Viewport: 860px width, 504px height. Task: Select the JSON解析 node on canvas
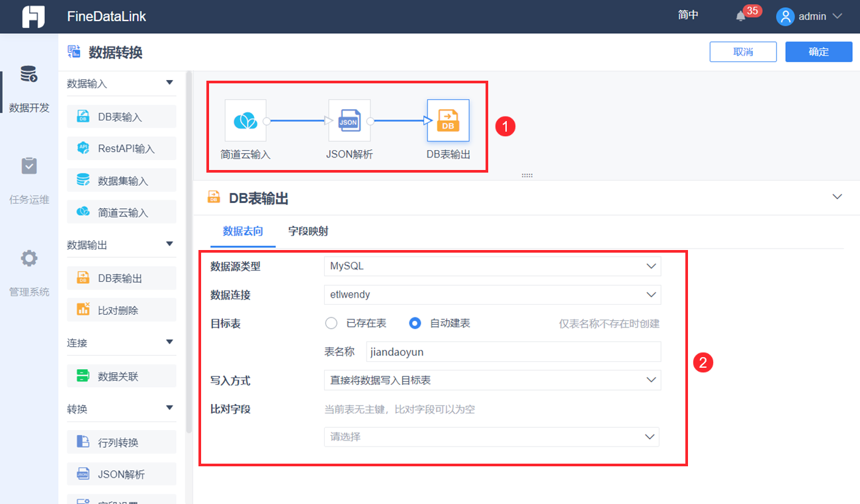click(349, 120)
